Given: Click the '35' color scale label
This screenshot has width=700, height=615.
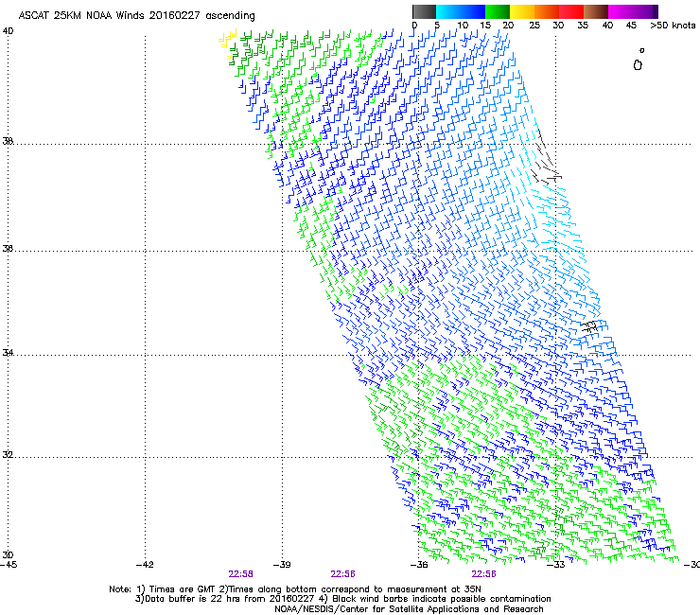Looking at the screenshot, I should point(583,26).
